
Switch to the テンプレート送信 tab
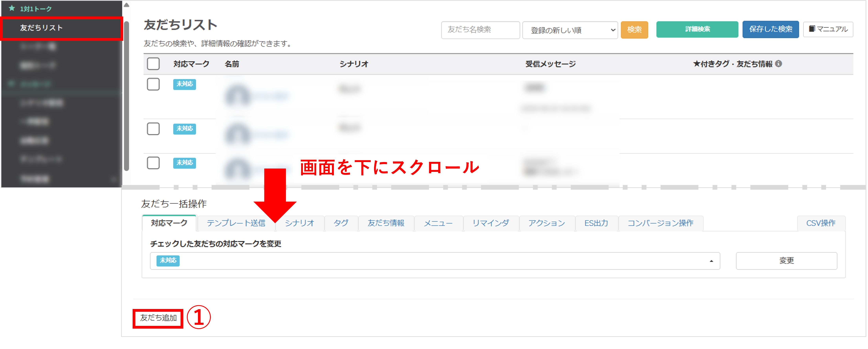pyautogui.click(x=236, y=223)
